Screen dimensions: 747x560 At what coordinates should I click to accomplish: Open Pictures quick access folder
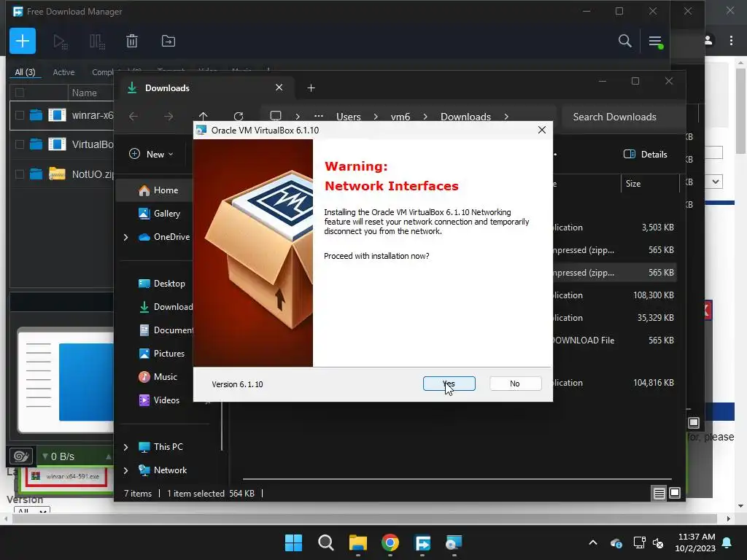pyautogui.click(x=162, y=354)
